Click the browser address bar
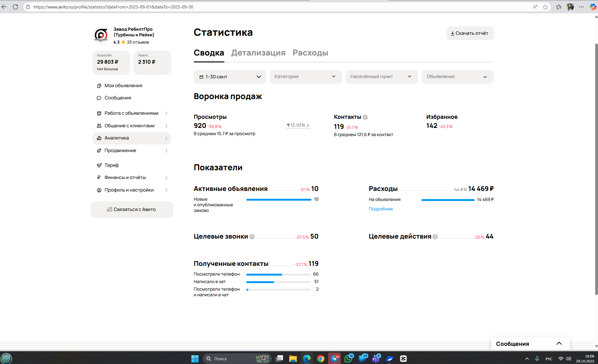 (276, 7)
